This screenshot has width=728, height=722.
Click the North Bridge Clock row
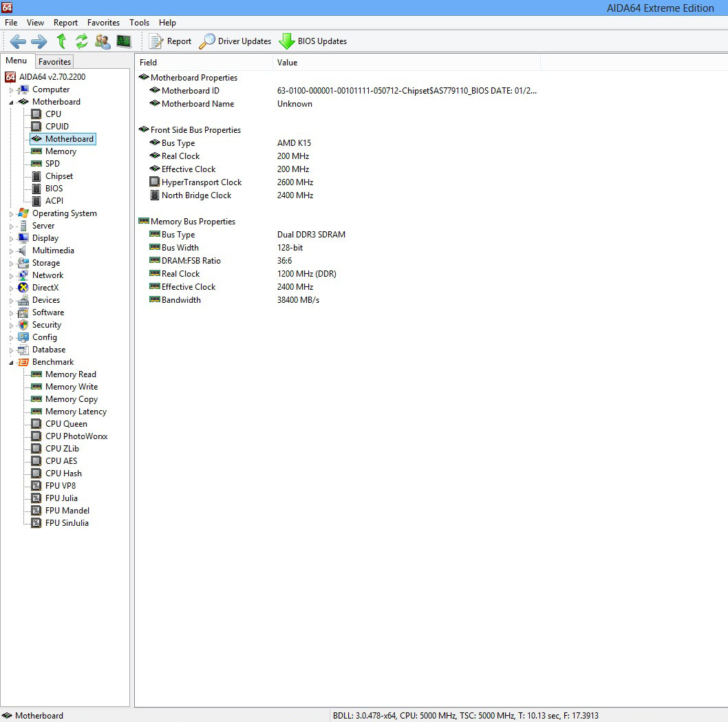pyautogui.click(x=231, y=195)
